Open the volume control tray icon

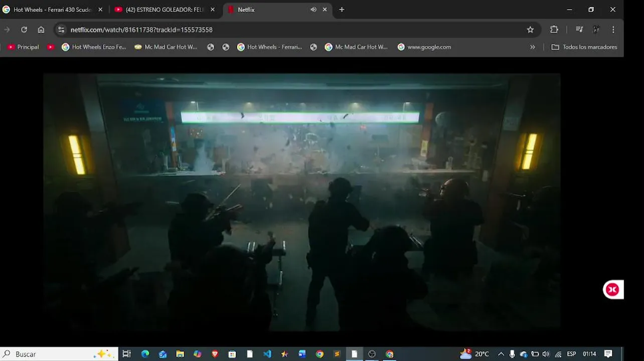click(546, 354)
